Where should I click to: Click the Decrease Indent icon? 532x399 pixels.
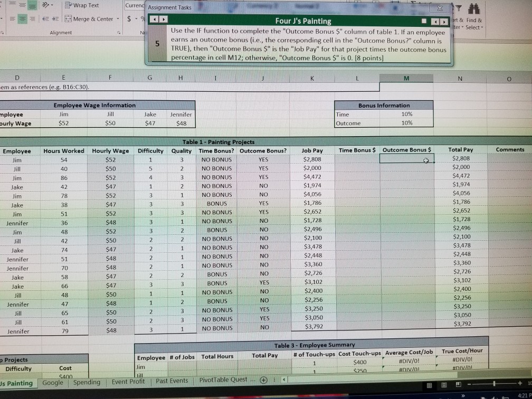click(45, 18)
